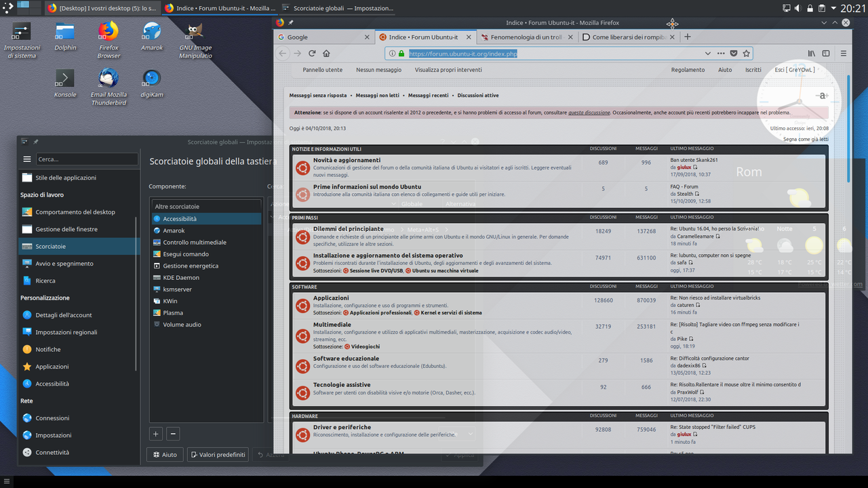Click the volume speaker tray icon
Screen dimensions: 868x488
[x=798, y=8]
